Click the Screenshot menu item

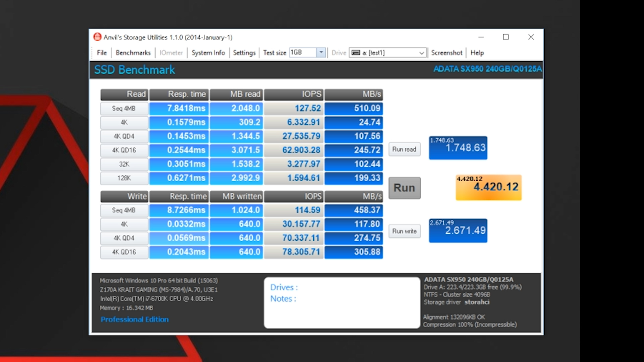coord(446,53)
